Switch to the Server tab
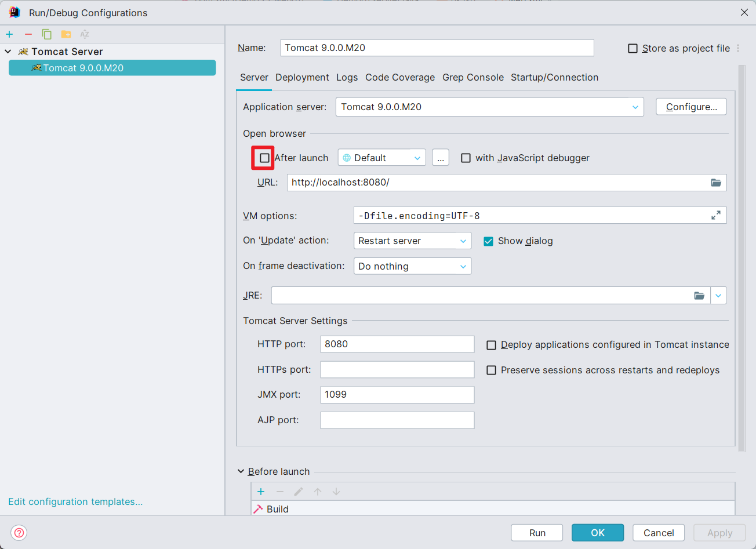Image resolution: width=756 pixels, height=549 pixels. [x=254, y=78]
